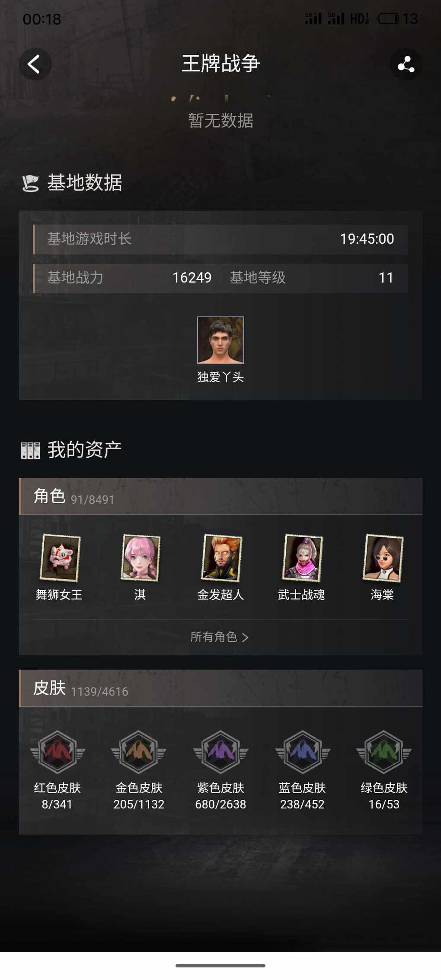Click the My Assets shelf icon
Viewport: 441px width, 980px height.
pos(30,450)
